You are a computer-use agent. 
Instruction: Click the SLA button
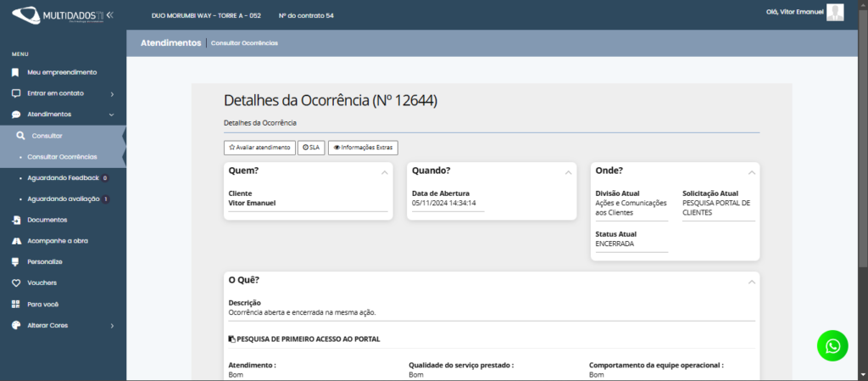point(311,147)
